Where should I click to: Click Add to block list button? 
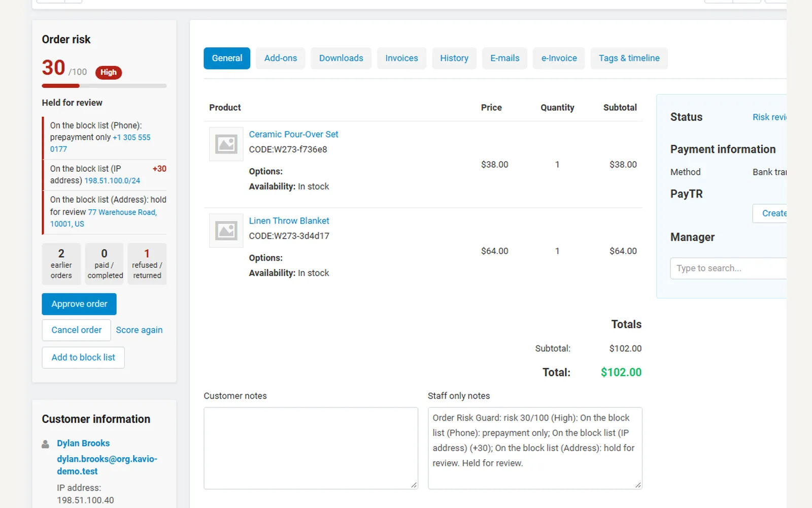point(83,358)
